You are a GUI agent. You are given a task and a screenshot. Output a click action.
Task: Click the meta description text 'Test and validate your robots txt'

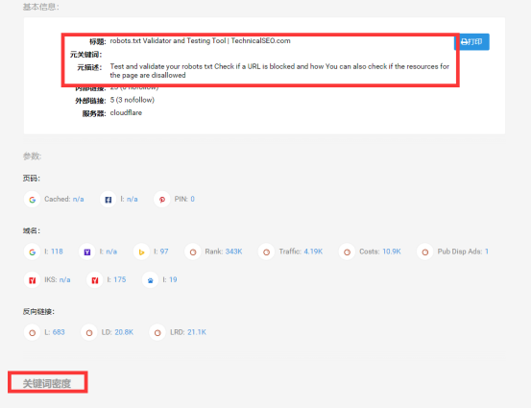(161, 66)
